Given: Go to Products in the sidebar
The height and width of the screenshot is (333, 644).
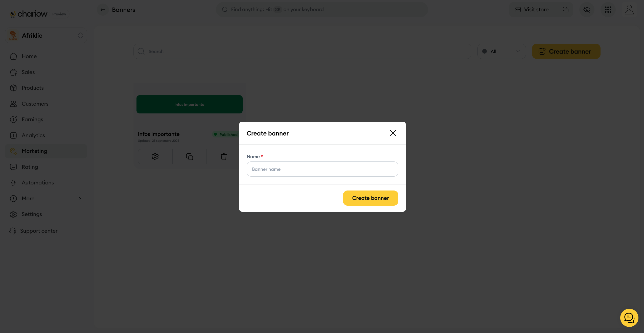Looking at the screenshot, I should pos(33,88).
